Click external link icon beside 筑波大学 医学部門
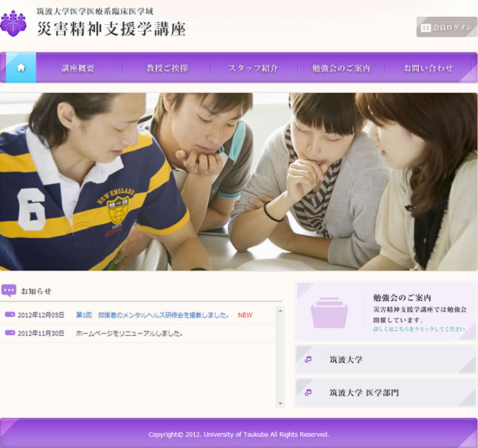 [308, 393]
